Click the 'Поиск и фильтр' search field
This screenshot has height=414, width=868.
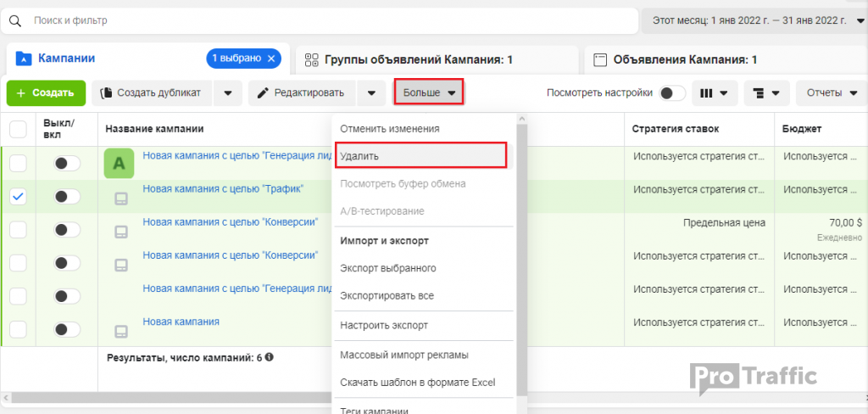(x=319, y=21)
